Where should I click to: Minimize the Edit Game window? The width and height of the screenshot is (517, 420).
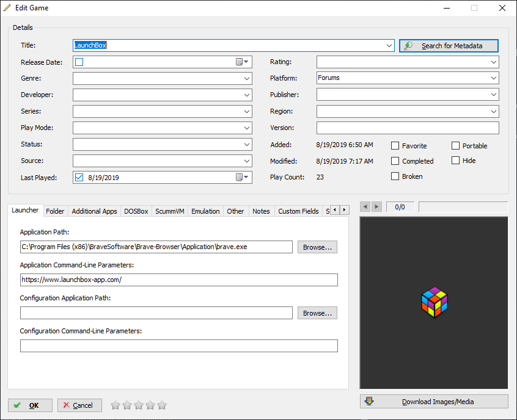(x=447, y=8)
